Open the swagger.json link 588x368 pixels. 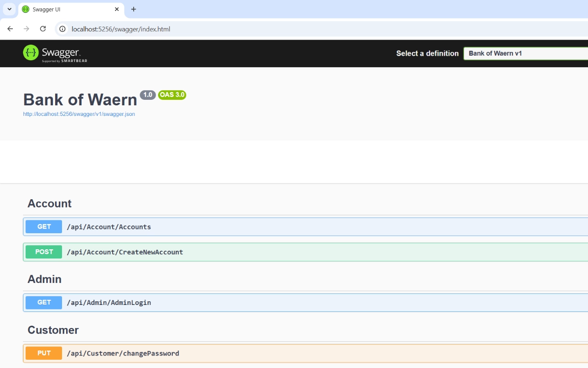79,114
